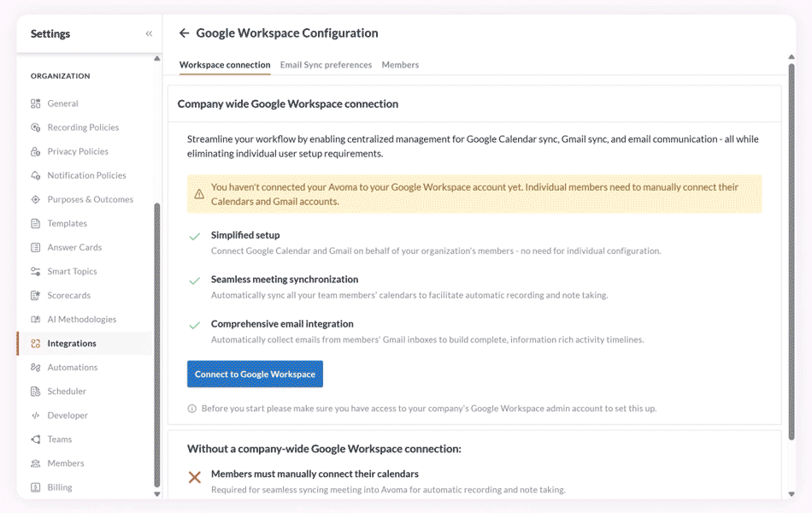
Task: Click Members must manually connect their calendars text
Action: (315, 475)
